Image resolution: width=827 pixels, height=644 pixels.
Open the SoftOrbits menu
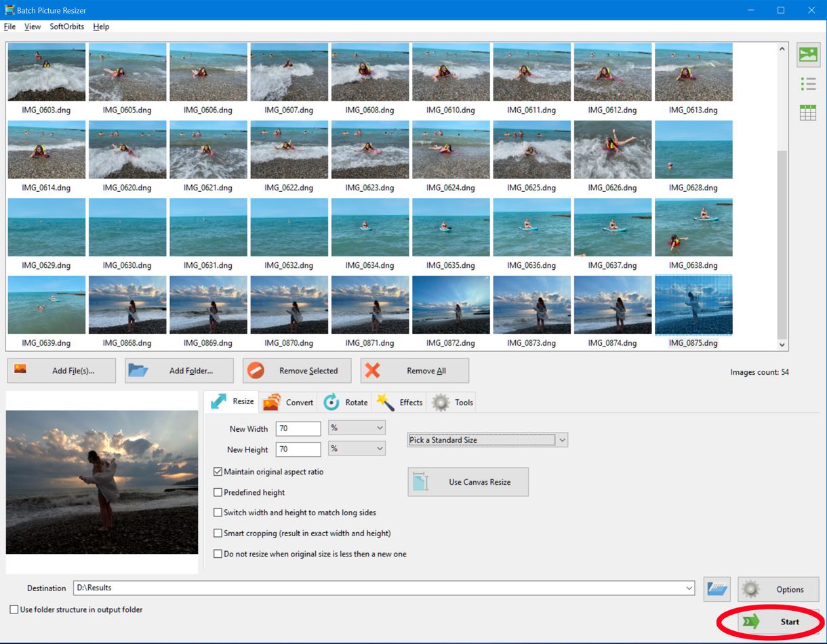66,26
